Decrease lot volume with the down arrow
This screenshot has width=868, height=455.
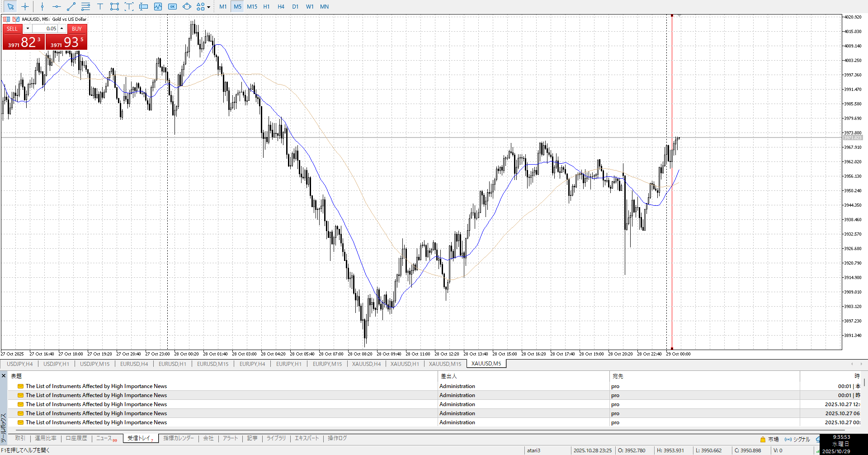tap(28, 28)
